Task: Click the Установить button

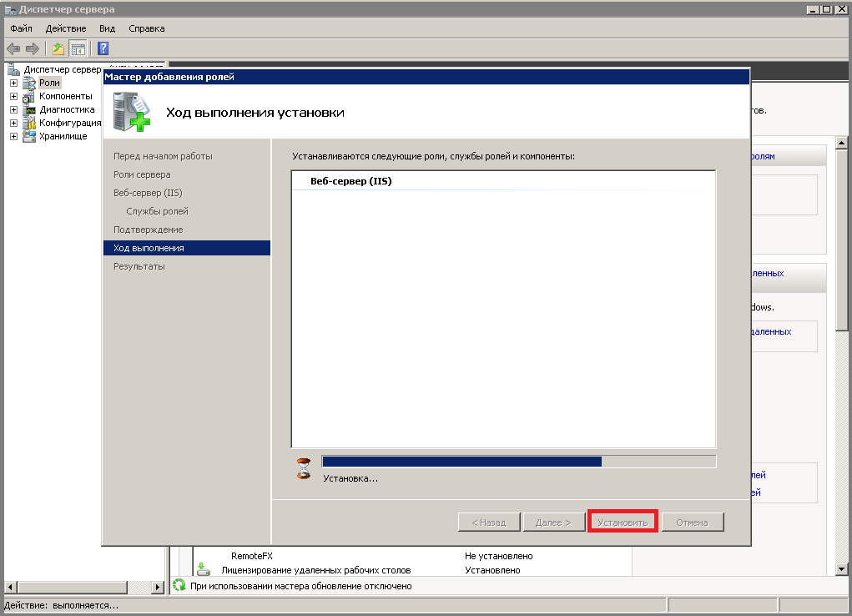Action: [623, 523]
